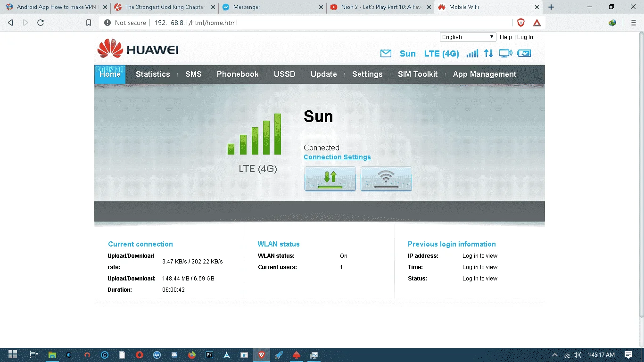Click the WLAN status heading
Viewport: 644px width, 362px height.
pos(279,244)
